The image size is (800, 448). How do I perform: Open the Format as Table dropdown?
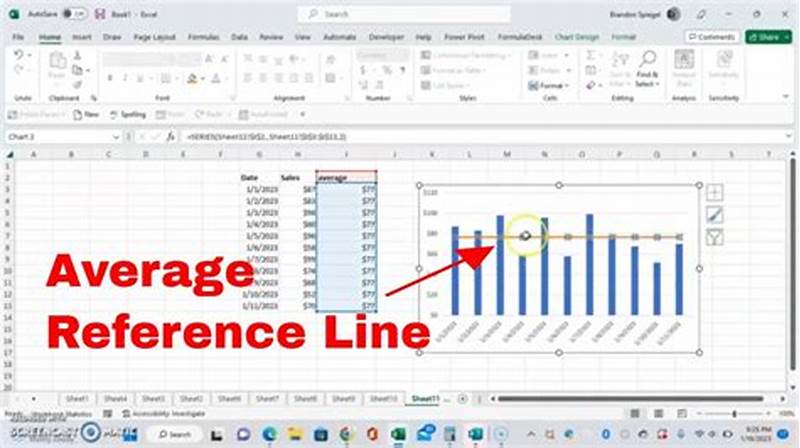coord(453,70)
